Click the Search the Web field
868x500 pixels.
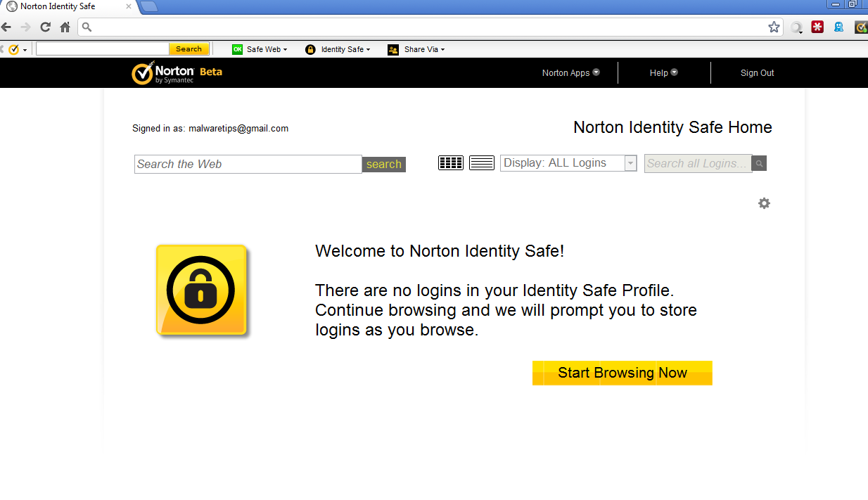[248, 164]
